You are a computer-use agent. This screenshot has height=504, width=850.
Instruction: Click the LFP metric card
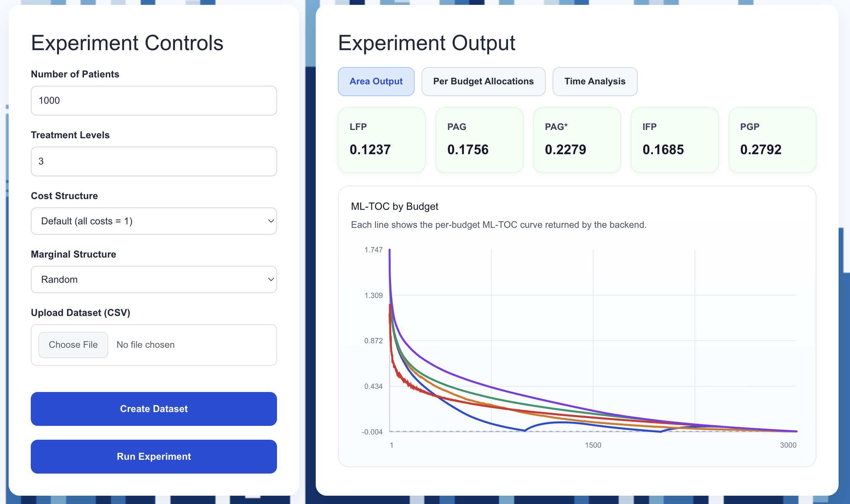coord(381,140)
